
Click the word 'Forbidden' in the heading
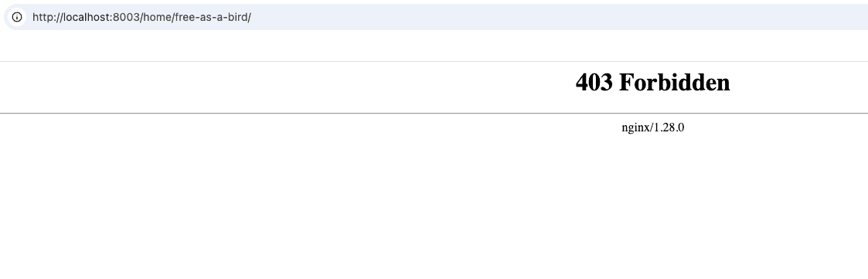tap(675, 83)
